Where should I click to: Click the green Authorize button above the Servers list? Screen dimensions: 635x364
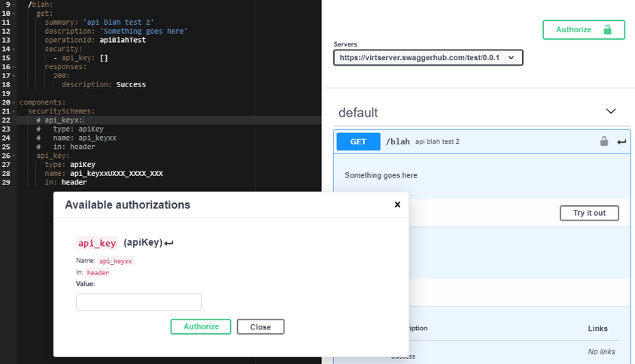[x=583, y=30]
